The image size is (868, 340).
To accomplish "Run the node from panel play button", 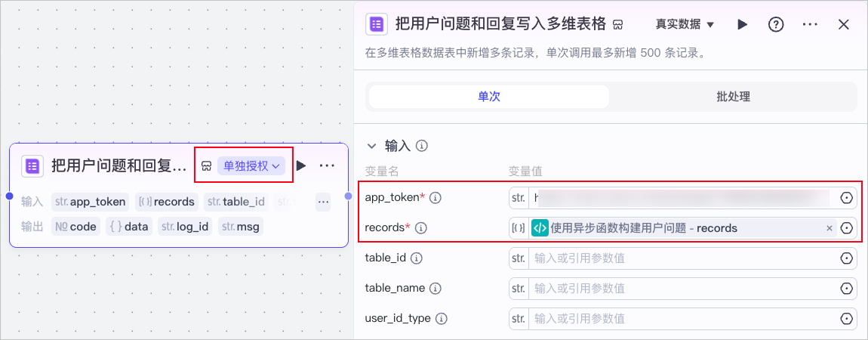I will [743, 24].
